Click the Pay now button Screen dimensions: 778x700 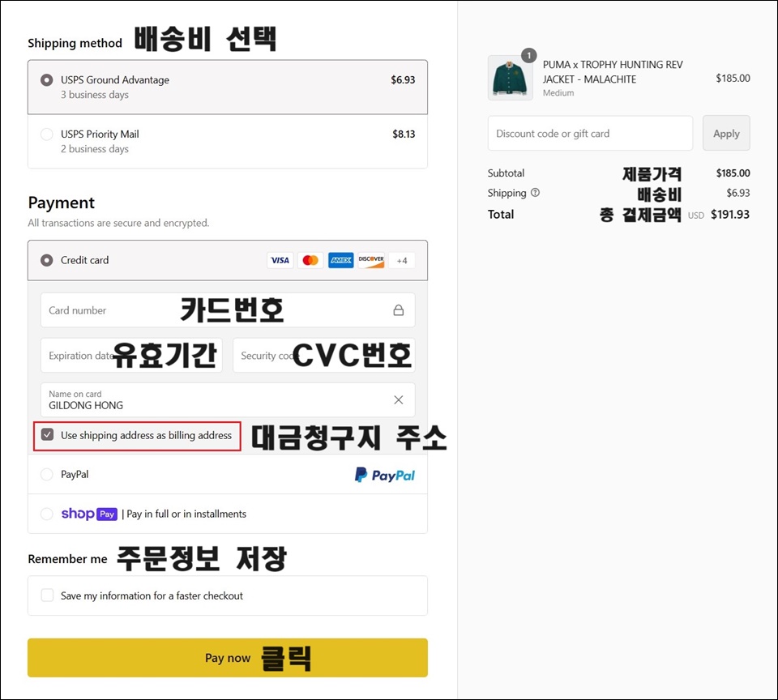pyautogui.click(x=228, y=658)
